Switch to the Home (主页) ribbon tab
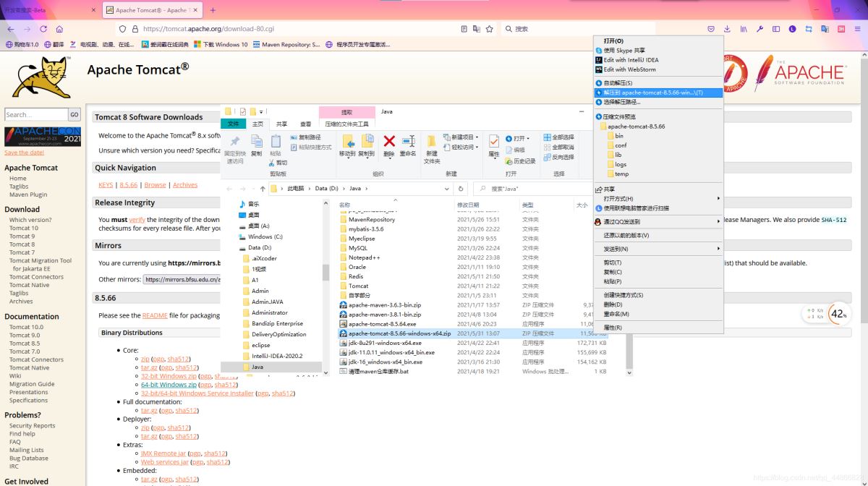This screenshot has height=486, width=868. coord(258,124)
